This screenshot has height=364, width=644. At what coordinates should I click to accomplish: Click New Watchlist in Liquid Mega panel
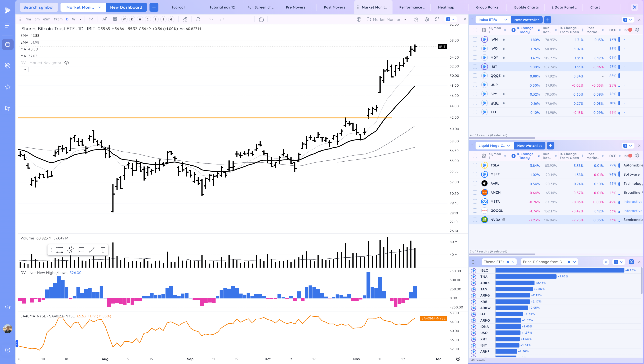(529, 145)
